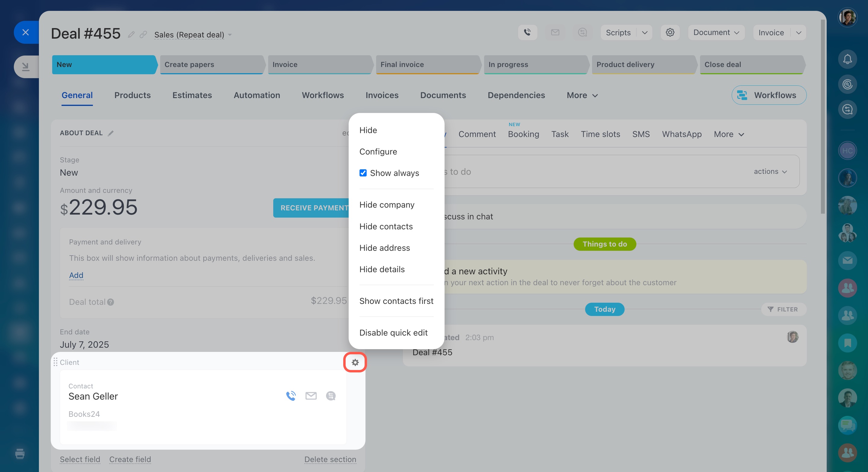The height and width of the screenshot is (472, 868).
Task: Email Sean Geller via envelope icon
Action: [x=311, y=396]
